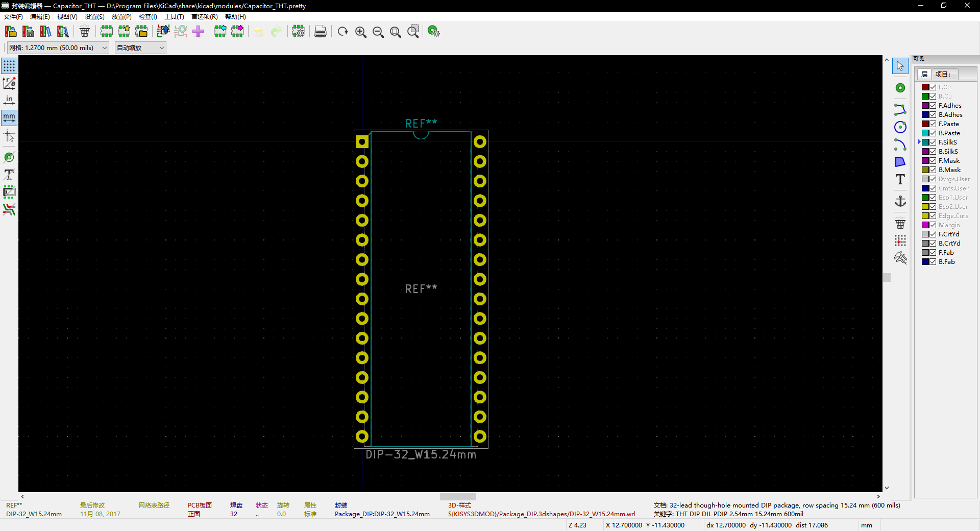Open the 编辑(E) menu
The width and height of the screenshot is (980, 531).
coord(40,17)
